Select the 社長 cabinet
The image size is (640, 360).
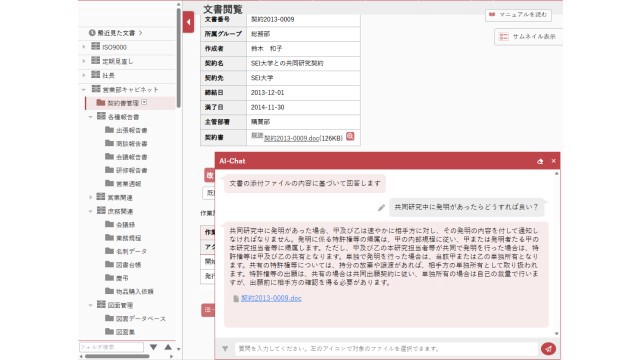103,76
